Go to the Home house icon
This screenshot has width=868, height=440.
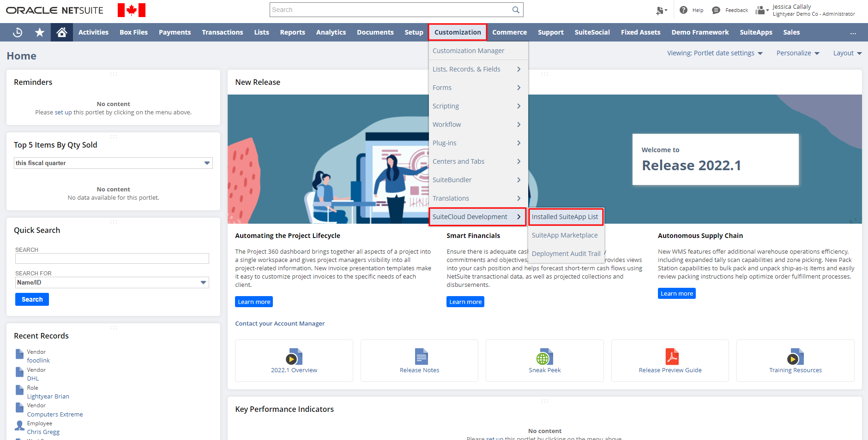(62, 32)
